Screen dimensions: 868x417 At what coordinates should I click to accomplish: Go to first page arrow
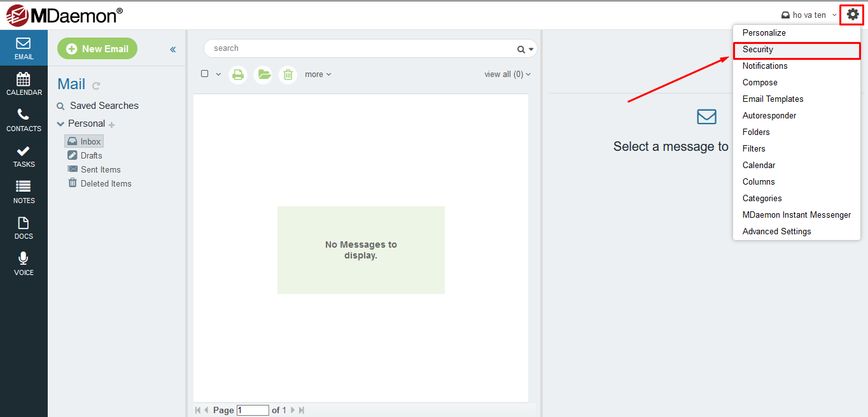(198, 411)
